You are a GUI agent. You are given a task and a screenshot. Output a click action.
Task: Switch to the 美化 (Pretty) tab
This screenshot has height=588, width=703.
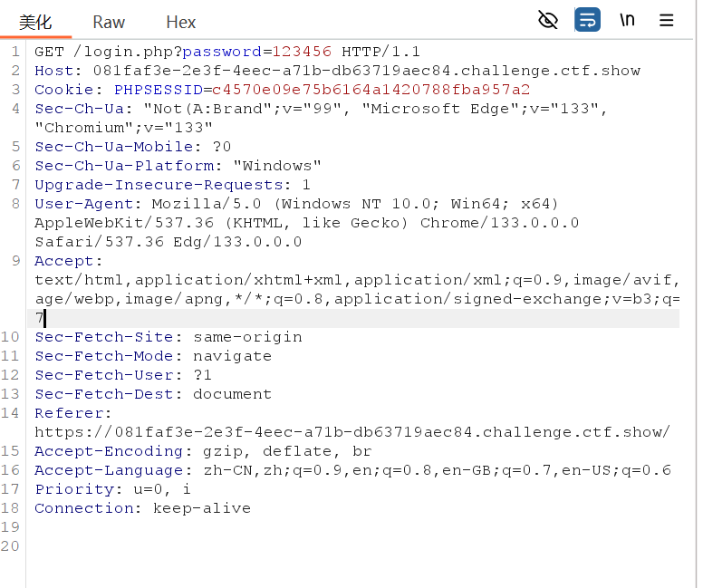33,22
